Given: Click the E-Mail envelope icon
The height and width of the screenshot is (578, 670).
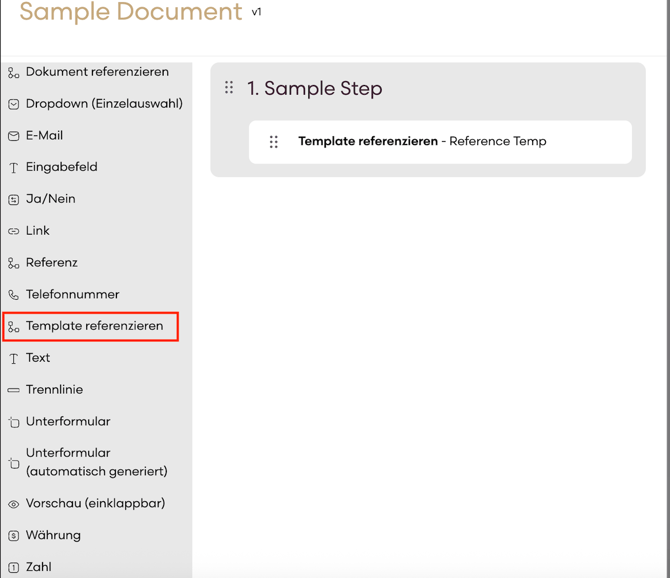Looking at the screenshot, I should coord(13,136).
